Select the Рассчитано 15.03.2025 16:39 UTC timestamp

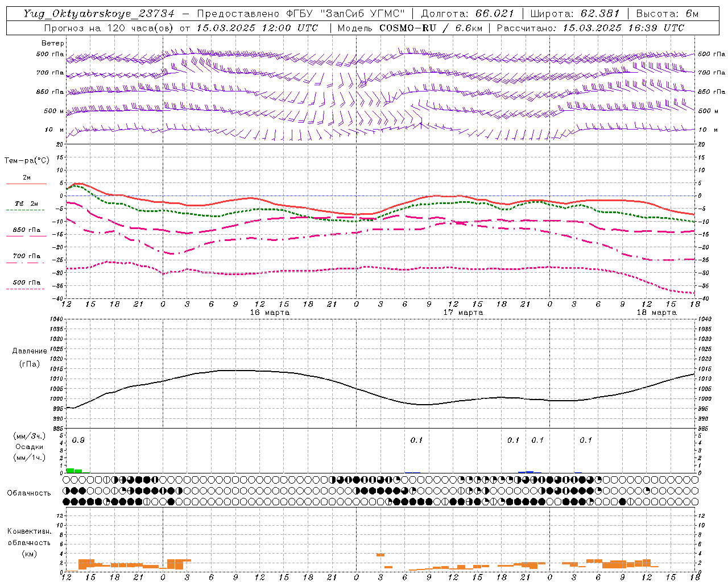[x=590, y=28]
